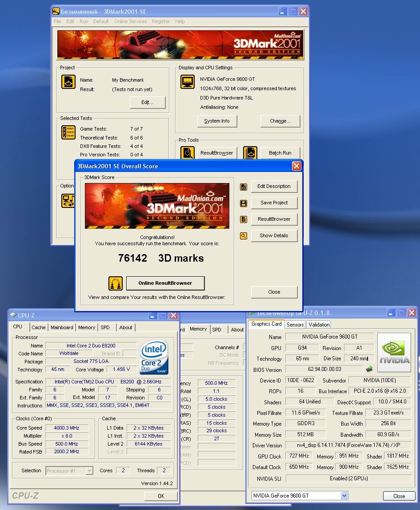The image size is (420, 510).
Task: Click the Close button in GPU-Z
Action: point(399,496)
